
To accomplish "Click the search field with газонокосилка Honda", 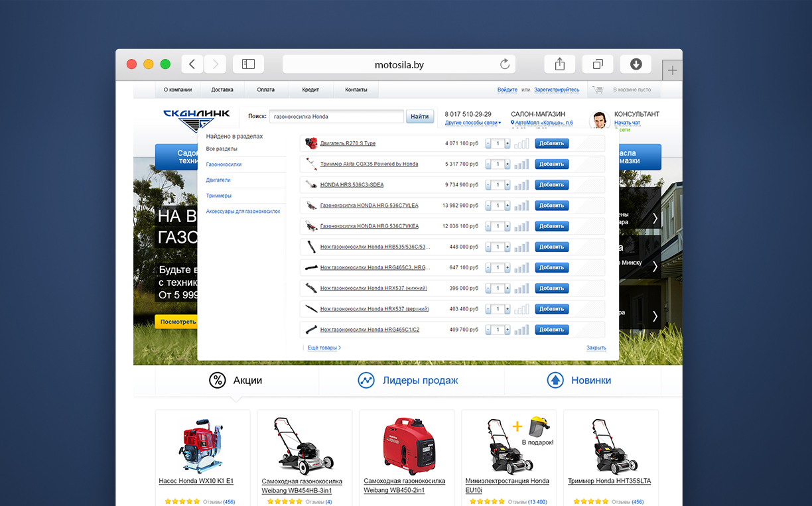I will coord(336,116).
